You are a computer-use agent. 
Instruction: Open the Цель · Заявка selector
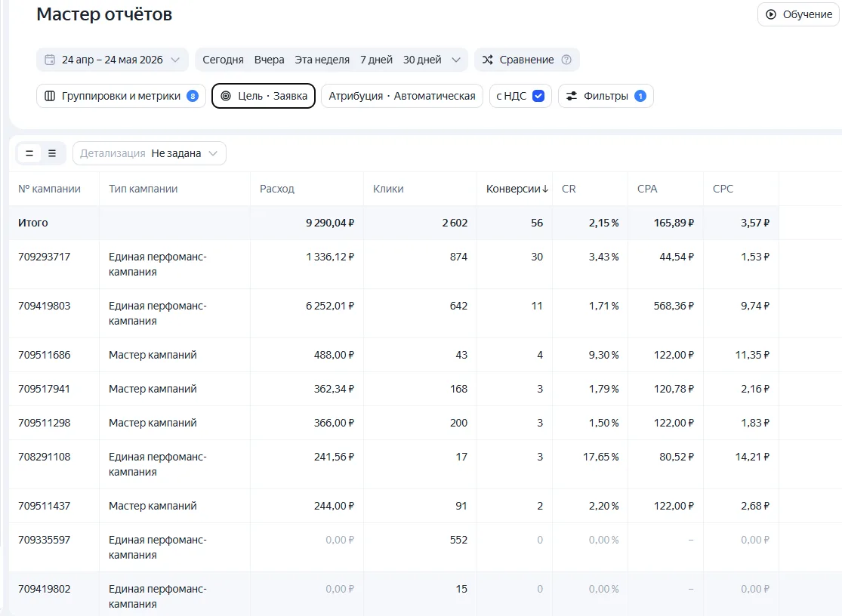(x=263, y=96)
